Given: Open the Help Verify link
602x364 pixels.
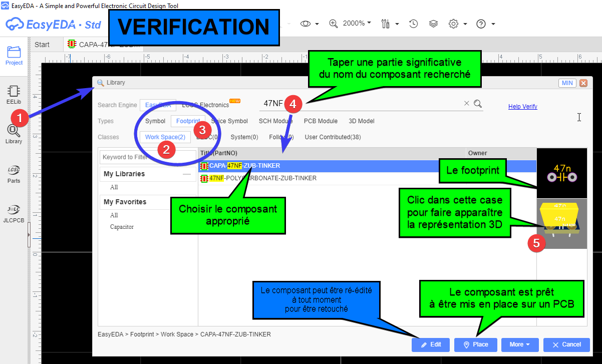Looking at the screenshot, I should pos(523,107).
